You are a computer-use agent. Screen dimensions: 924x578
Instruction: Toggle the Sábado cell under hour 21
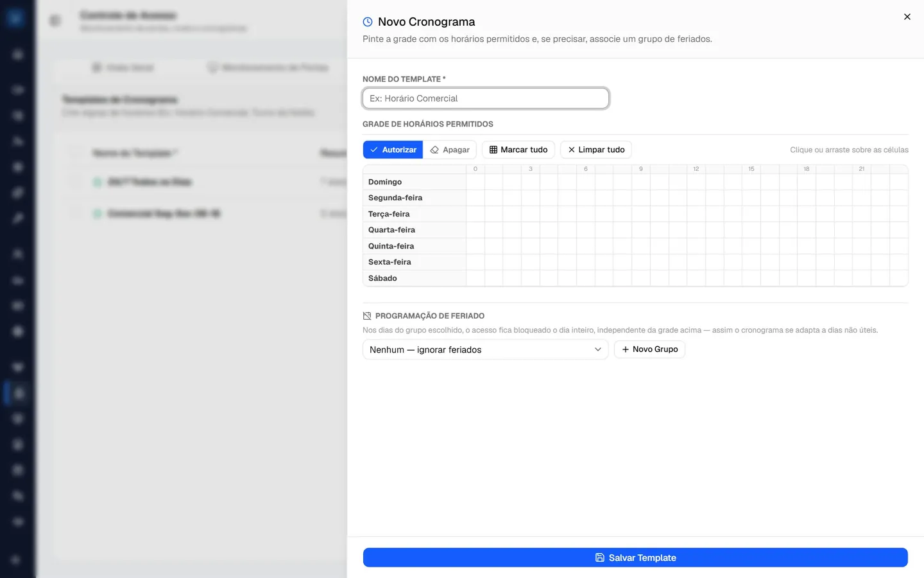[862, 278]
